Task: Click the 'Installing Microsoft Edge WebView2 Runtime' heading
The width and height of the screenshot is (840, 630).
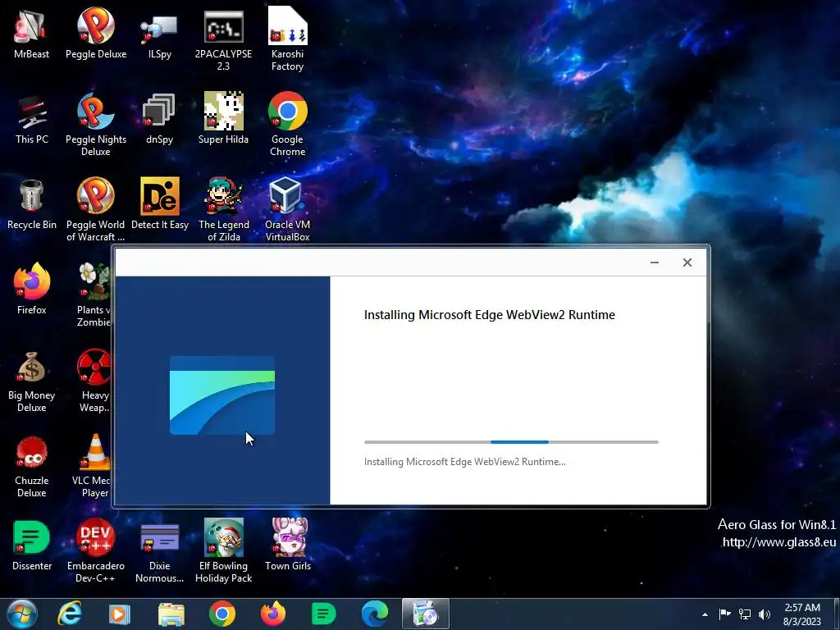Action: click(489, 315)
